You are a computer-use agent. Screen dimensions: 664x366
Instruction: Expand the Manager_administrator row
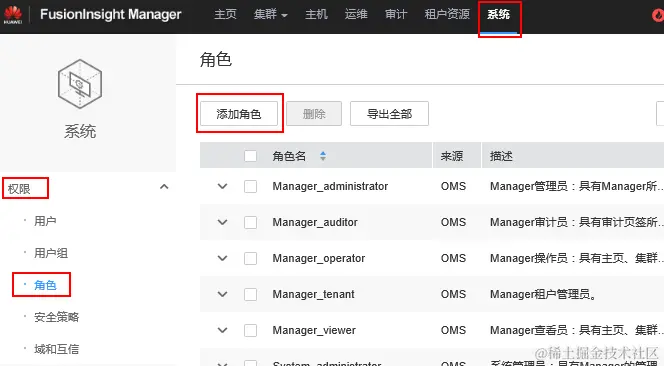pyautogui.click(x=222, y=186)
